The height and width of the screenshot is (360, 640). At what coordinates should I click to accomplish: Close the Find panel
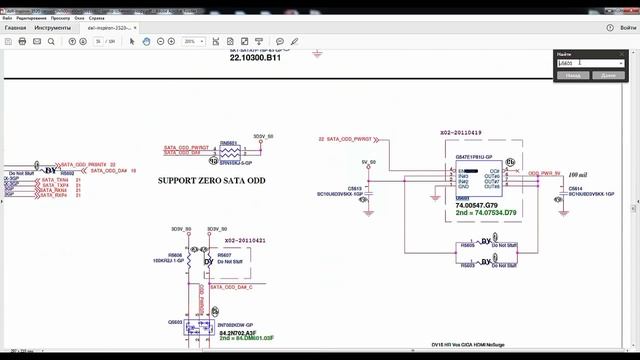[x=622, y=54]
